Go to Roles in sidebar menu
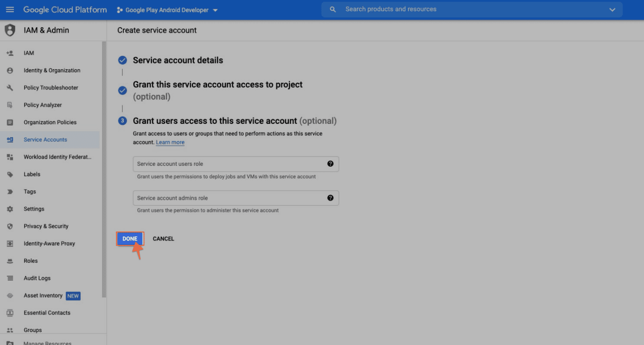This screenshot has height=345, width=644. tap(31, 261)
